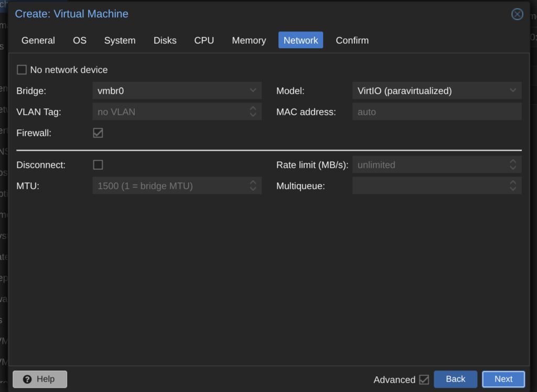Enable the No network device checkbox
The width and height of the screenshot is (537, 392).
pos(22,70)
